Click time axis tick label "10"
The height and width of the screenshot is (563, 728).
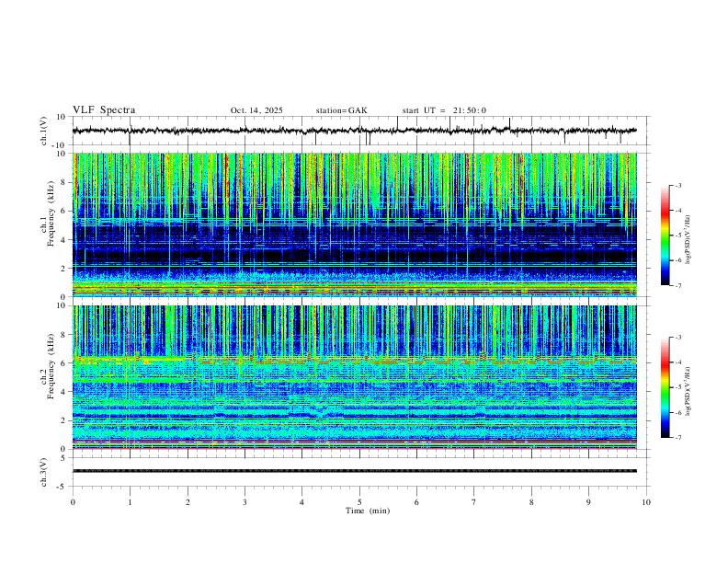pyautogui.click(x=646, y=502)
